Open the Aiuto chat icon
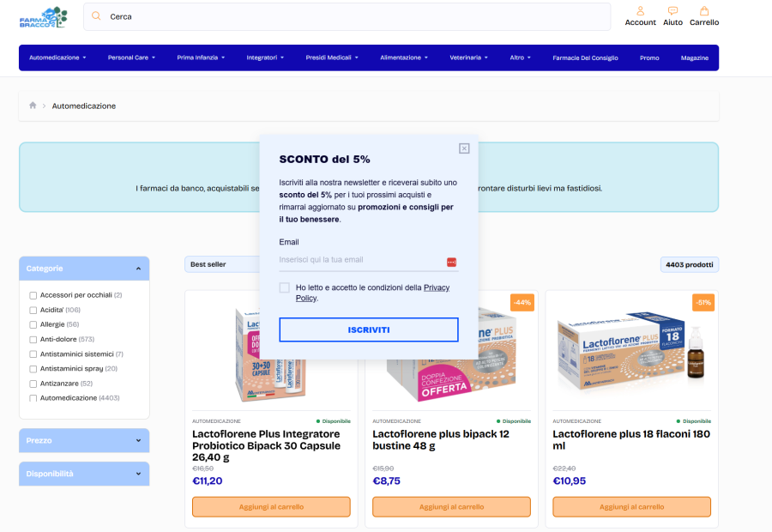The width and height of the screenshot is (772, 532). [672, 11]
